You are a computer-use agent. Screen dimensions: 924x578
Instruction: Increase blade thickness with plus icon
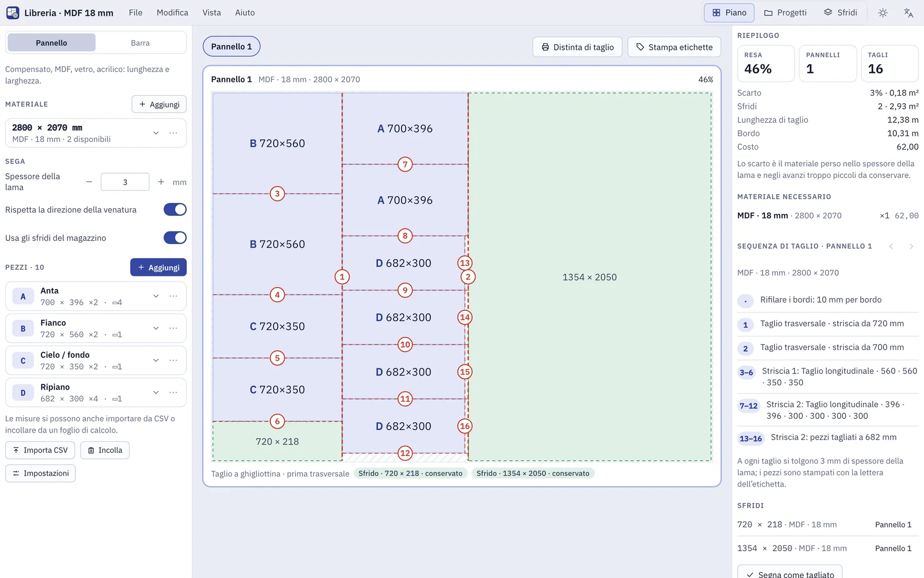(x=161, y=182)
